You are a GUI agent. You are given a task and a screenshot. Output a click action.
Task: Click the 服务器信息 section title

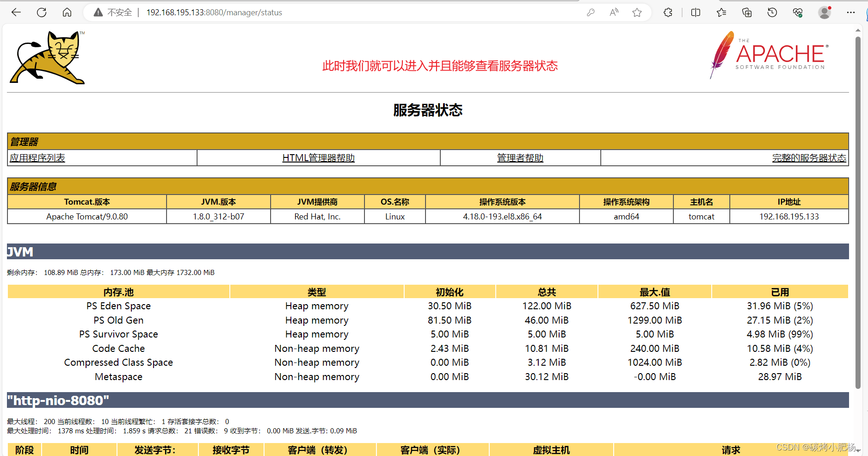[x=33, y=187]
